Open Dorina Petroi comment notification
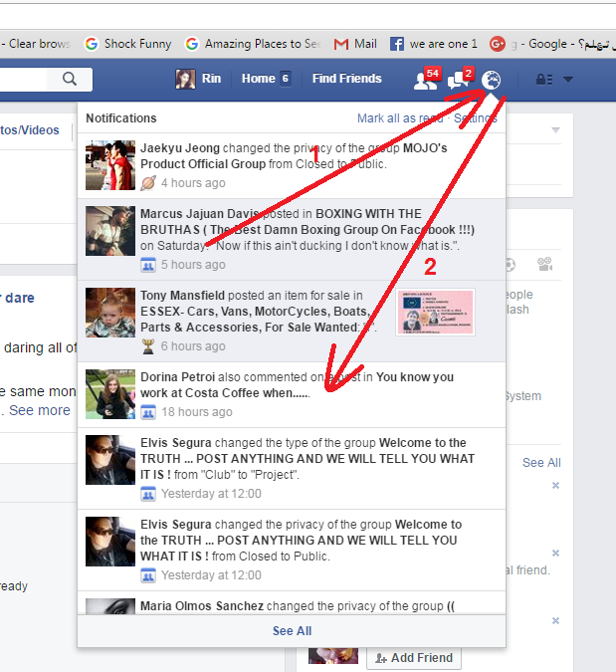 click(292, 394)
